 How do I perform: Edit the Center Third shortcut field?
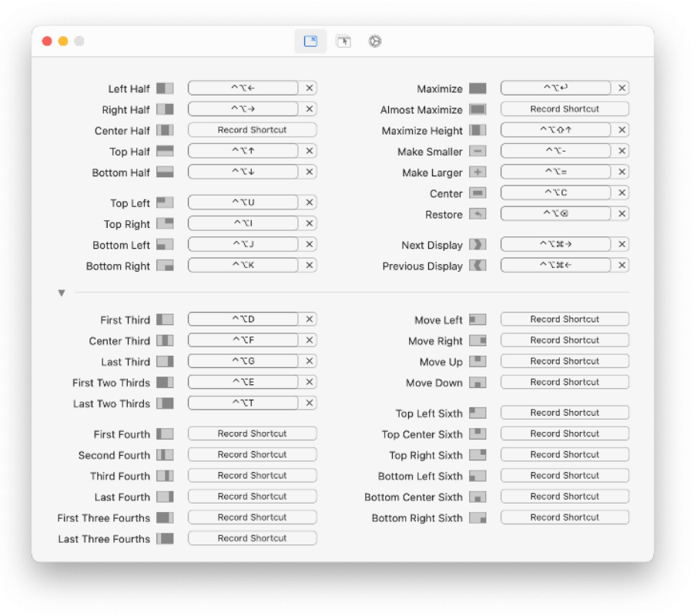tap(243, 340)
